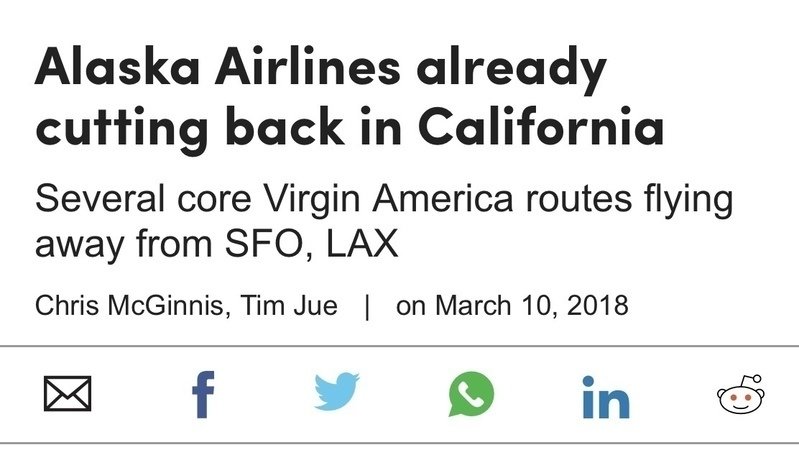Send the article through WhatsApp
Viewport: 799px width, 450px height.
point(471,393)
